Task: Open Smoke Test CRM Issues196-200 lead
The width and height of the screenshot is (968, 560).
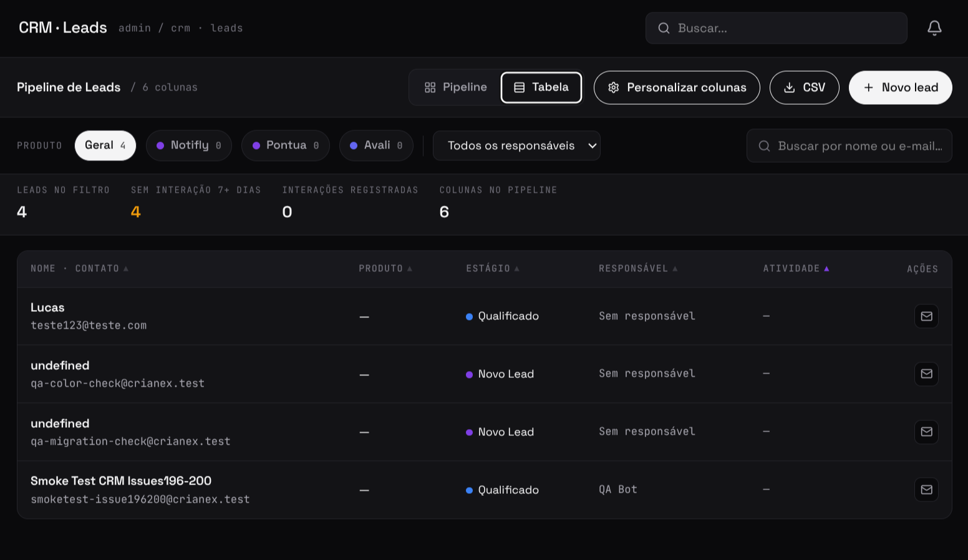Action: tap(121, 481)
